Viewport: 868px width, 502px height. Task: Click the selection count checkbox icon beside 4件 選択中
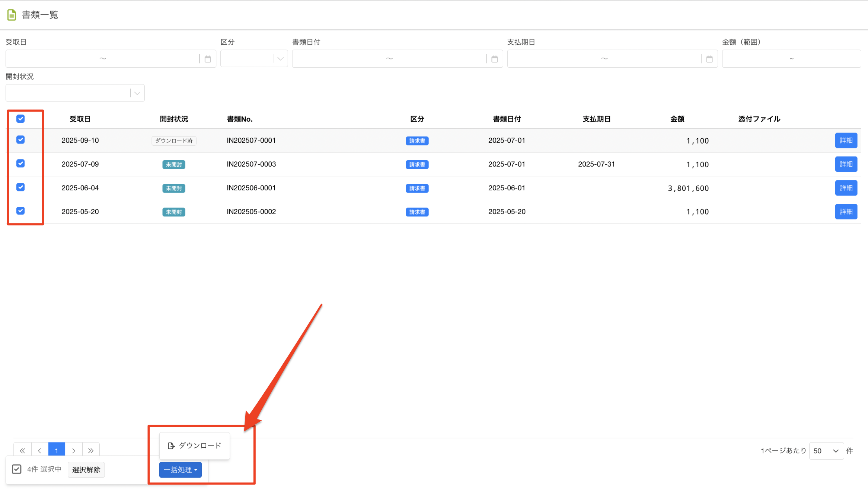tap(16, 469)
